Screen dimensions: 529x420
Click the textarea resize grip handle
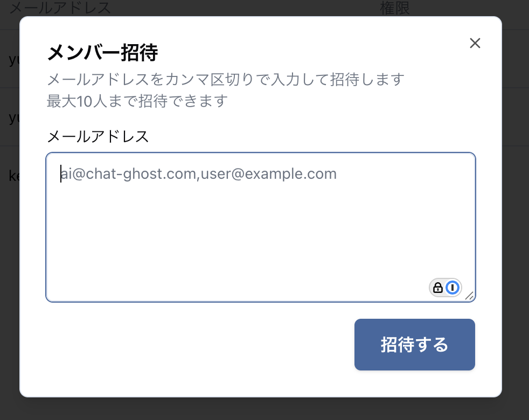point(469,296)
